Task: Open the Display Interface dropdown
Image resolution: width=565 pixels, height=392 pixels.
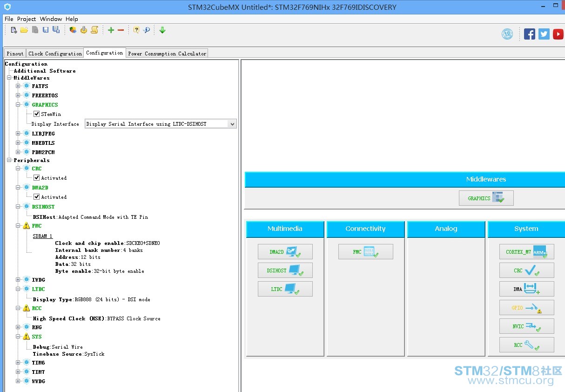Action: (x=161, y=124)
